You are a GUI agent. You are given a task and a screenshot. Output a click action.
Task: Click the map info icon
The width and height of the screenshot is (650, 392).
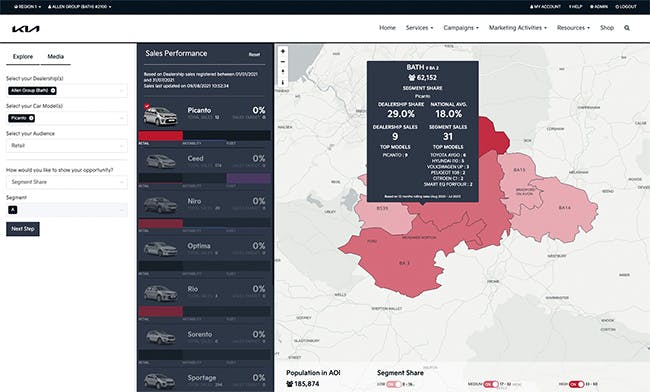pyautogui.click(x=283, y=82)
